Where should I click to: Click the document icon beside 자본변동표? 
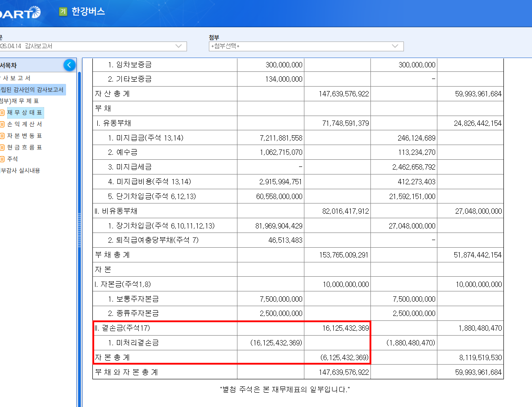(x=2, y=136)
